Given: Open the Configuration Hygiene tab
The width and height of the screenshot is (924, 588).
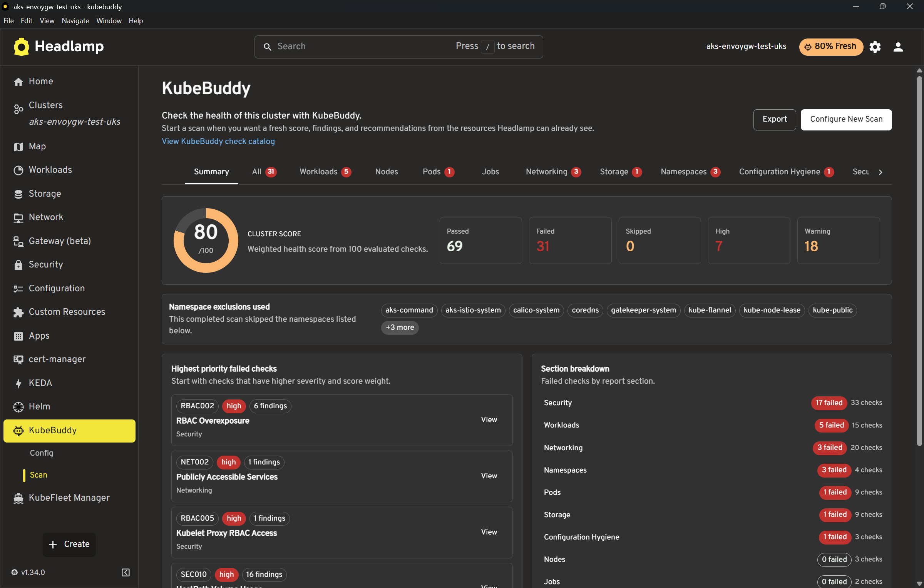Looking at the screenshot, I should [786, 172].
